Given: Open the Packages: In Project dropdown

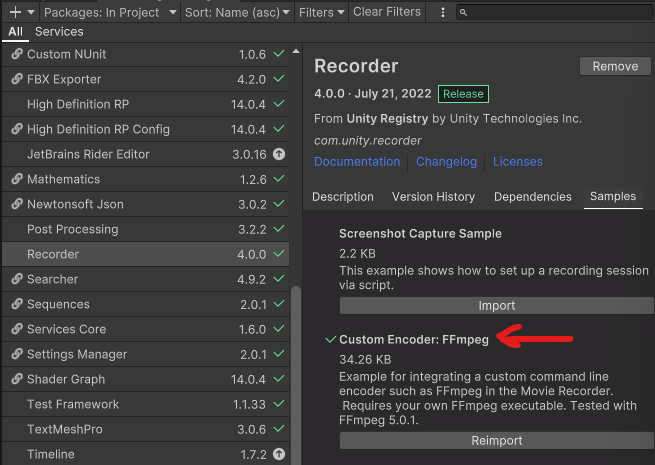Looking at the screenshot, I should [110, 12].
